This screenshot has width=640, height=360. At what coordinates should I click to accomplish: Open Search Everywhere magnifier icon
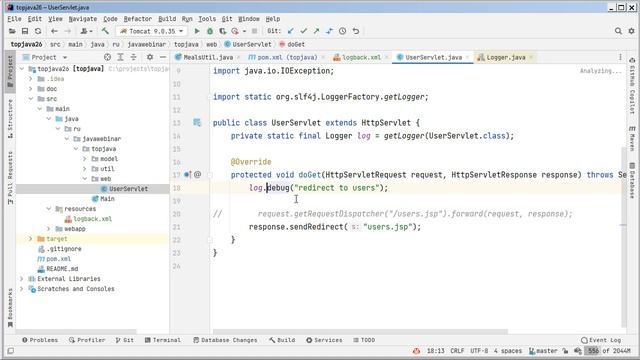tap(618, 31)
